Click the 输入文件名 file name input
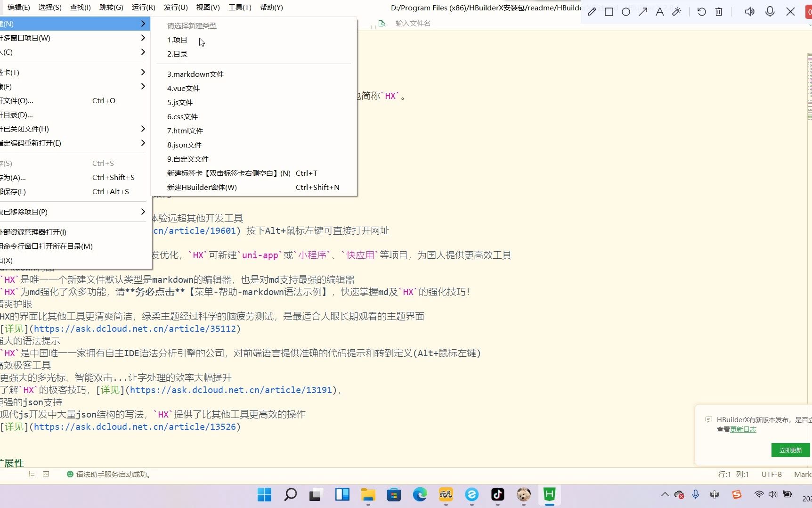This screenshot has width=812, height=508. coord(413,23)
